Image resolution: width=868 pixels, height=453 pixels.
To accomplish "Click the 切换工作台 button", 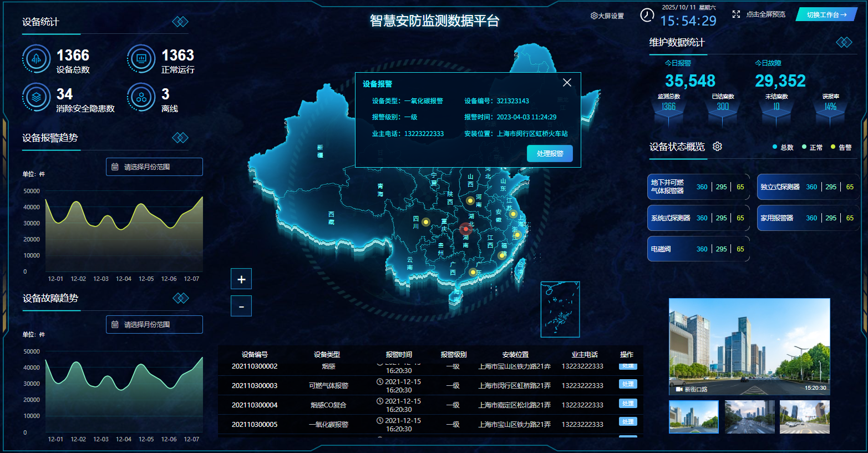I will point(826,14).
